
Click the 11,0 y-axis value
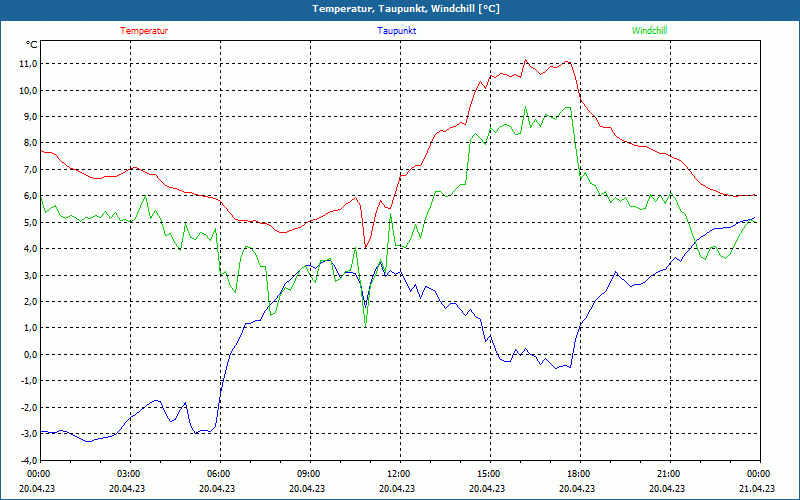(x=28, y=64)
